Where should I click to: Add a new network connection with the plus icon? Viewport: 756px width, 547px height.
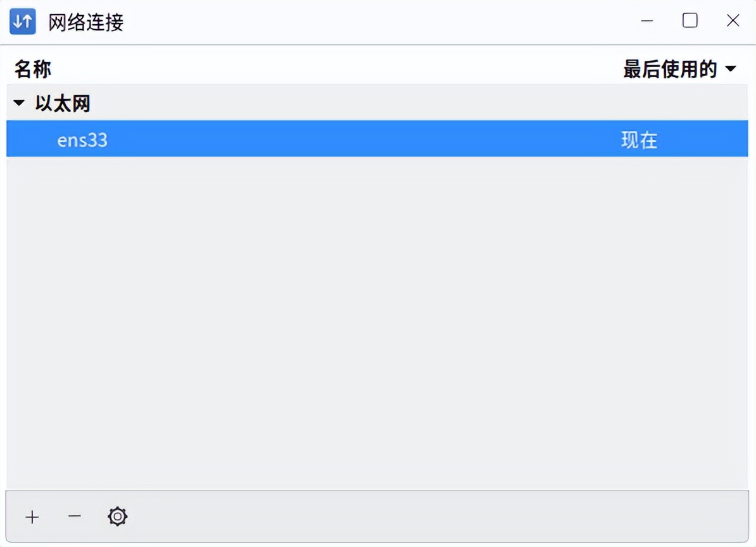[x=32, y=517]
